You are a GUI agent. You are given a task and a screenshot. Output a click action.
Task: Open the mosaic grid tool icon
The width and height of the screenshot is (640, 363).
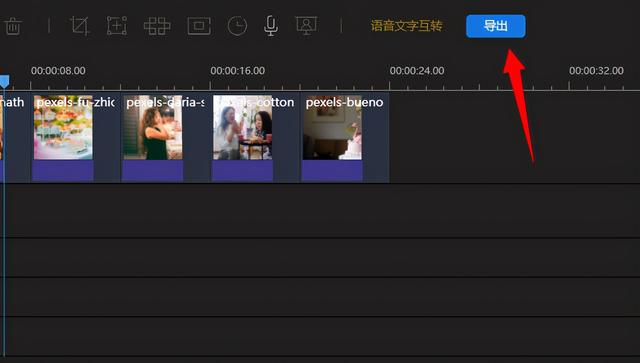[x=157, y=26]
